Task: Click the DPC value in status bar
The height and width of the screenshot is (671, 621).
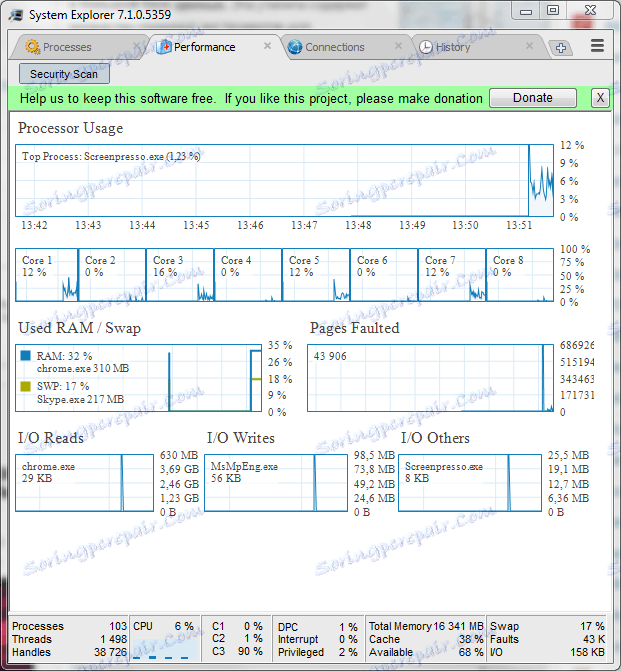Action: coord(348,627)
